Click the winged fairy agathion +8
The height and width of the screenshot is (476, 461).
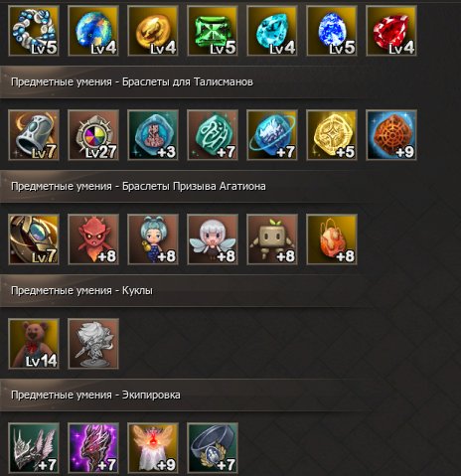point(213,239)
